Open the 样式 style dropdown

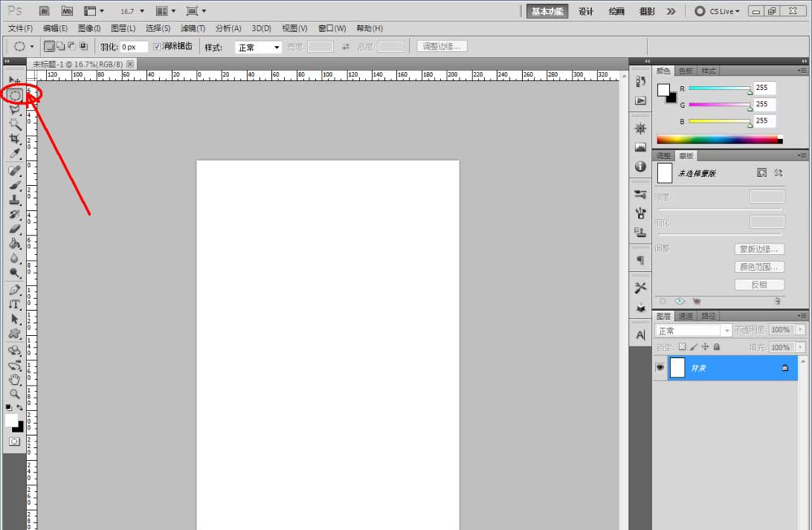pyautogui.click(x=258, y=48)
